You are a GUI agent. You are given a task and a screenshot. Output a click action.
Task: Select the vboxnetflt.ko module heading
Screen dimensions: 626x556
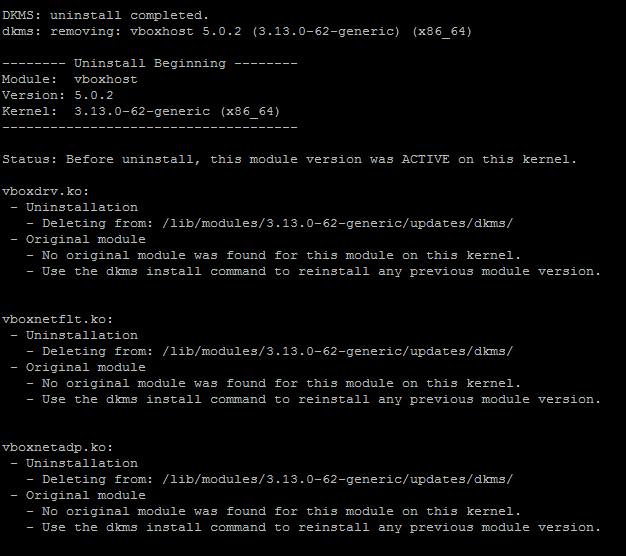click(57, 319)
